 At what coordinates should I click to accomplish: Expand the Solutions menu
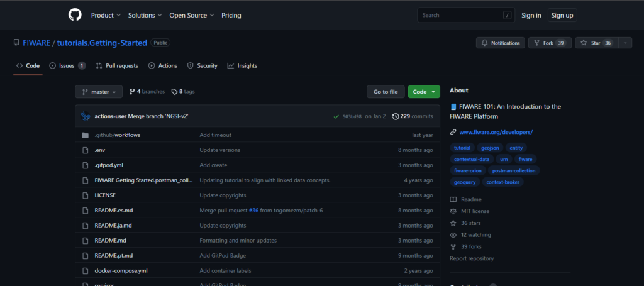[145, 15]
